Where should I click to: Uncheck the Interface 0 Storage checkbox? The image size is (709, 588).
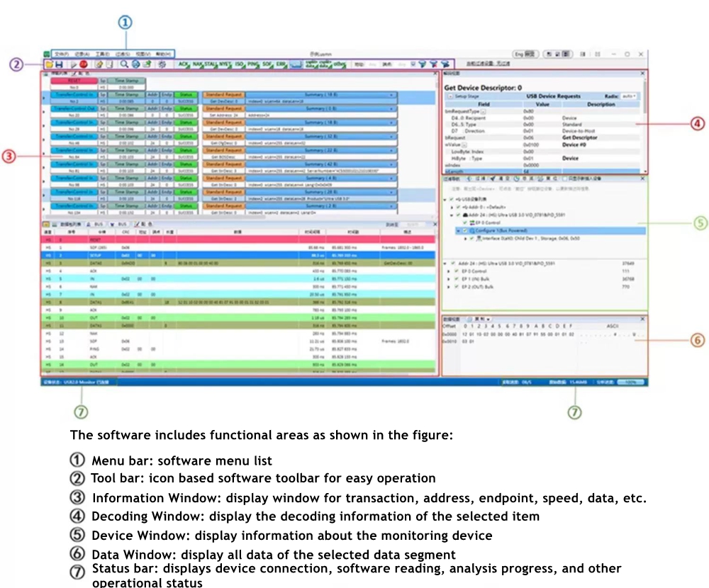point(470,239)
